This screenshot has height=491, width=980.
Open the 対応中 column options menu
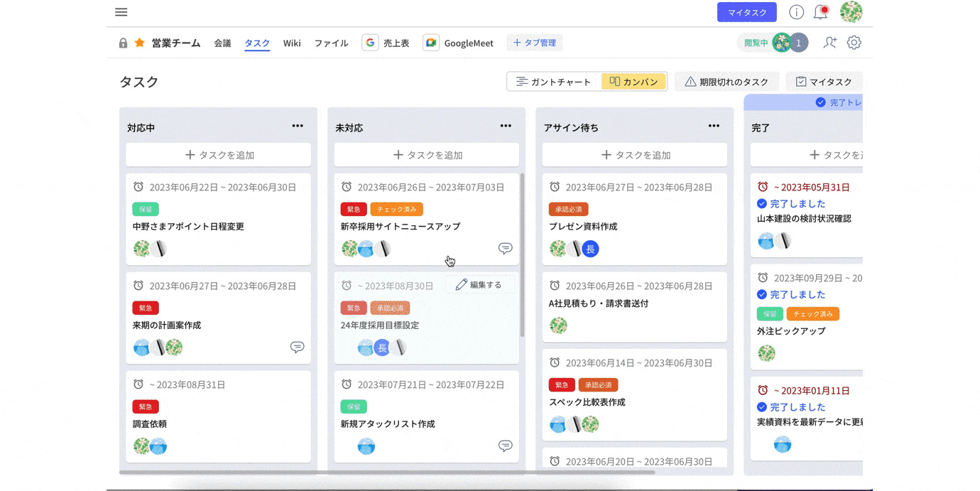(298, 126)
